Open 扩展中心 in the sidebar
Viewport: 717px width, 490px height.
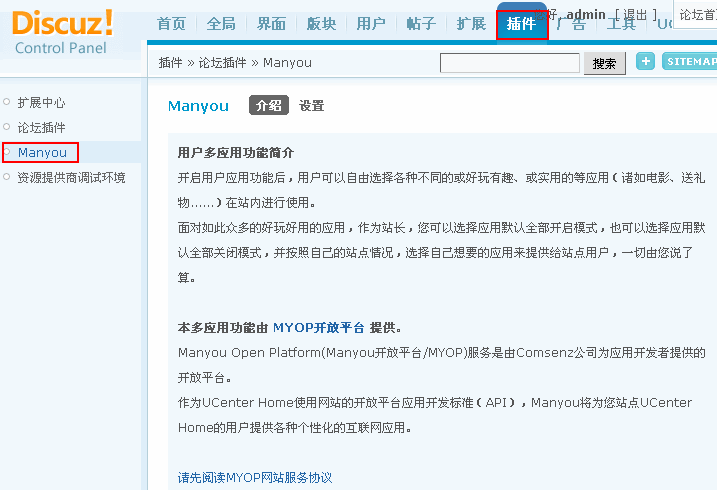coord(41,102)
